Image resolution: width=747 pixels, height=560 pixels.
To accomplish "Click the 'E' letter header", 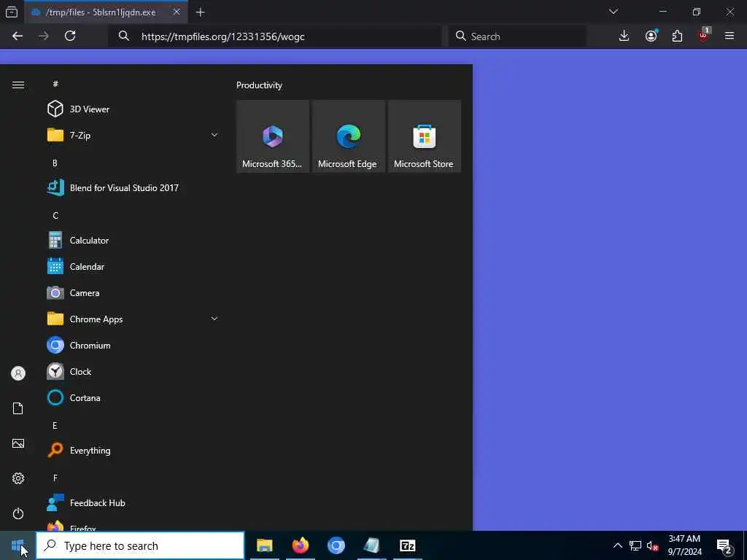I will click(x=55, y=426).
